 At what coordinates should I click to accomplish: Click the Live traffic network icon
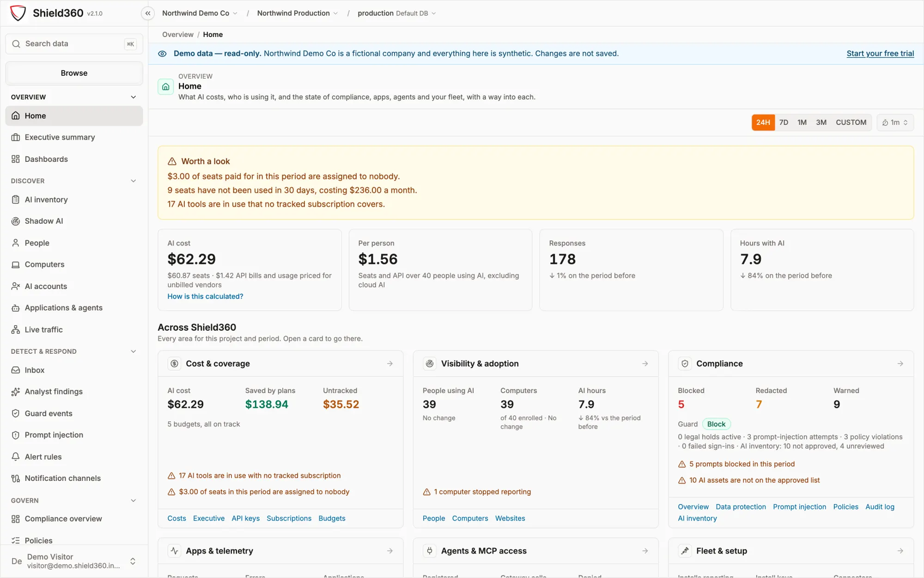pyautogui.click(x=16, y=330)
